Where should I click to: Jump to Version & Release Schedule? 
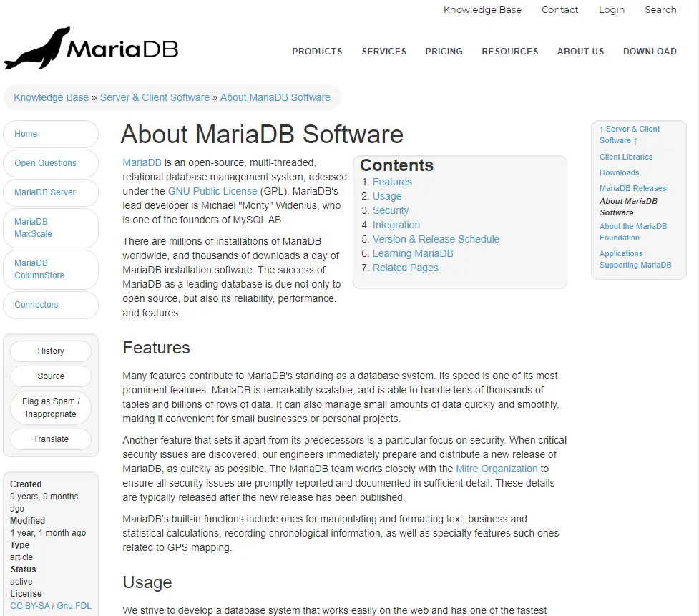pyautogui.click(x=436, y=239)
